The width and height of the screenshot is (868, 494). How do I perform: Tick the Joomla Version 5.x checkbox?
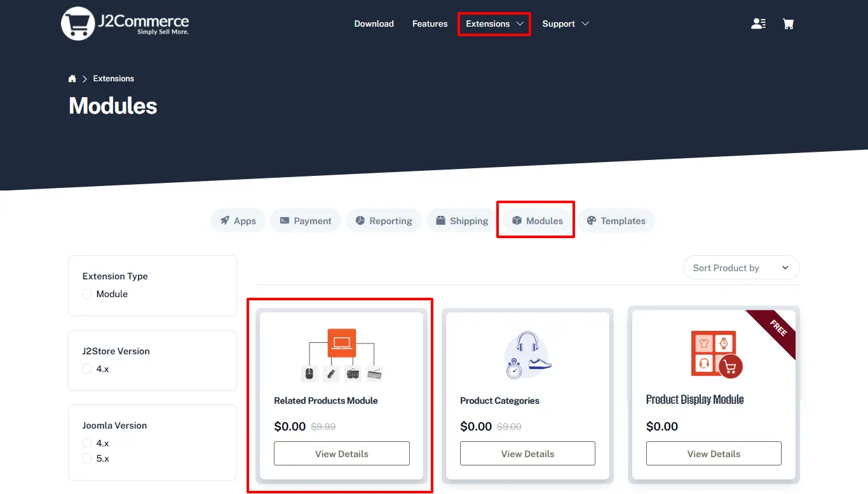click(x=87, y=458)
